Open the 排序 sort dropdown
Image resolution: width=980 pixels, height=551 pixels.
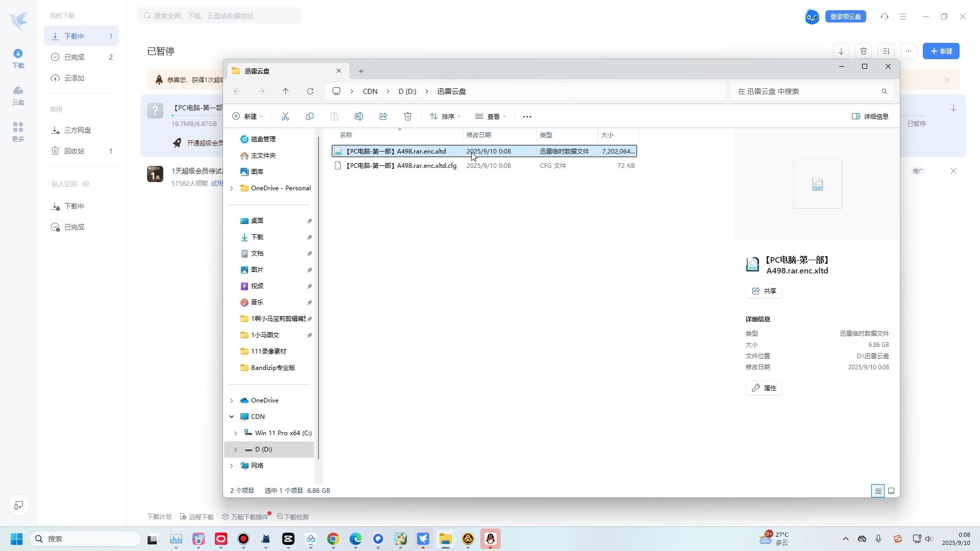tap(445, 116)
